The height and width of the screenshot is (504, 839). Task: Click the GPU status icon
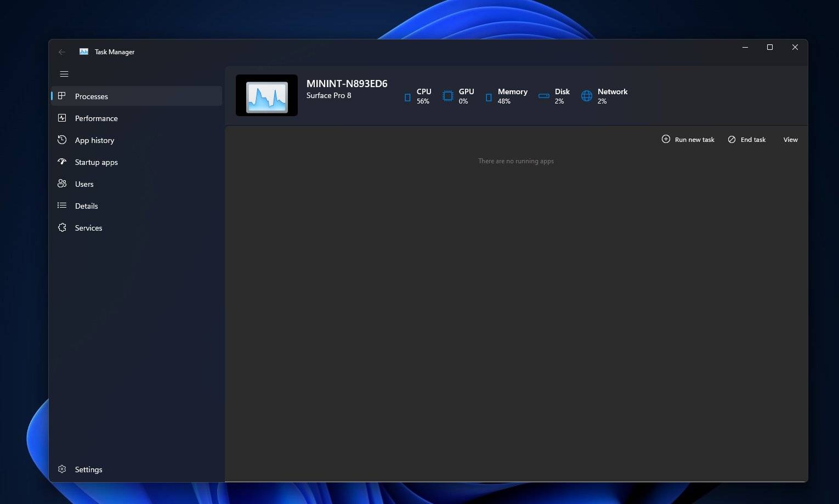pos(446,96)
